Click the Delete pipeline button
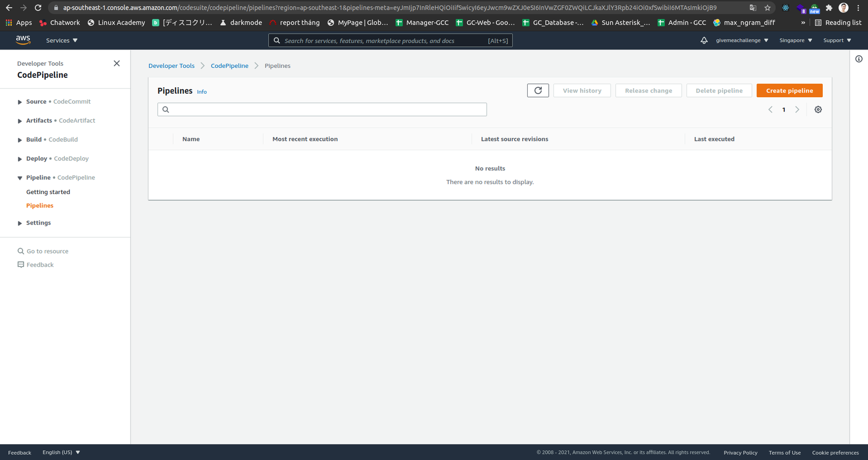 [719, 90]
